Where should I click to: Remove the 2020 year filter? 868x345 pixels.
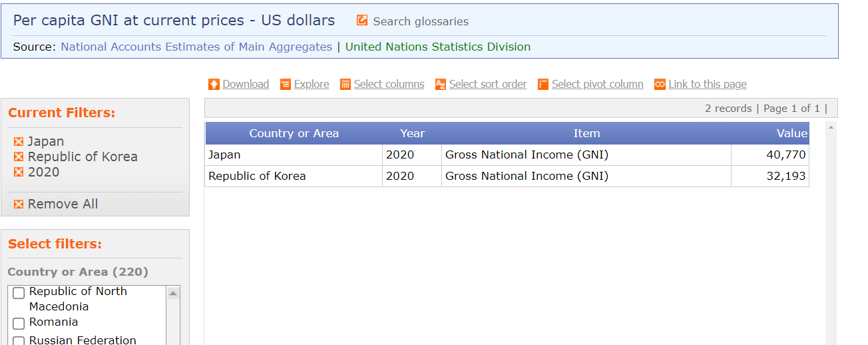pyautogui.click(x=19, y=172)
